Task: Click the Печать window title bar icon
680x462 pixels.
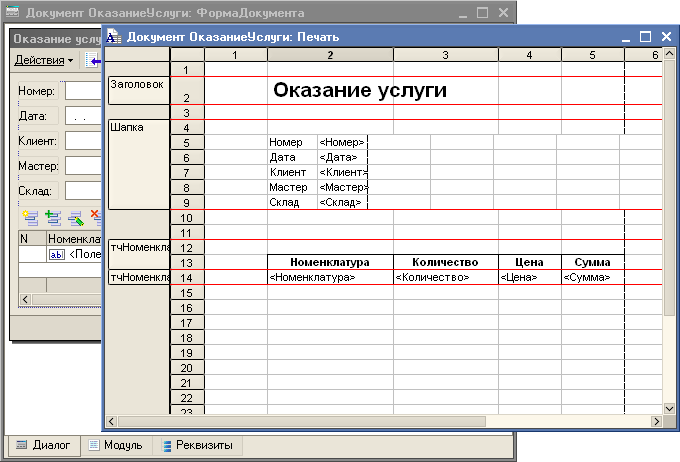Action: click(x=114, y=37)
